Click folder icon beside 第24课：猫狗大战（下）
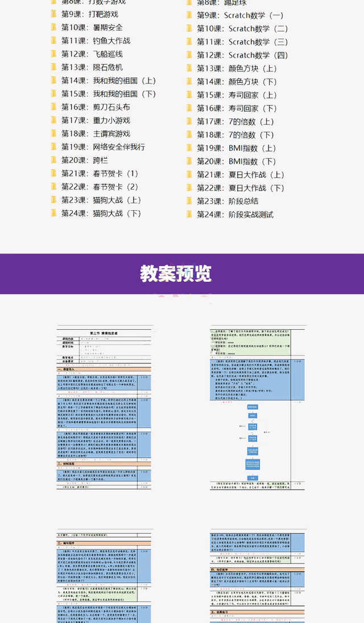The height and width of the screenshot is (623, 364). point(53,214)
